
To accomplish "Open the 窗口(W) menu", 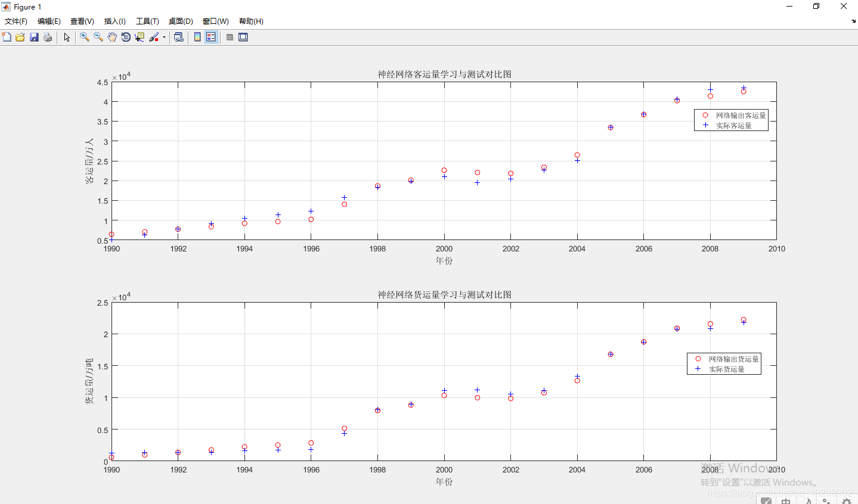I will click(215, 21).
